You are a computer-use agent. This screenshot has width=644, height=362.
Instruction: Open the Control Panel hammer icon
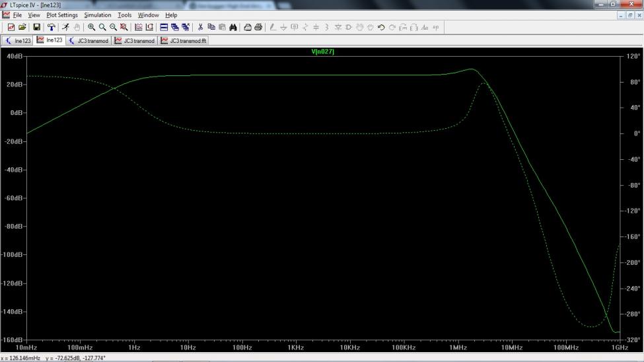coord(52,27)
